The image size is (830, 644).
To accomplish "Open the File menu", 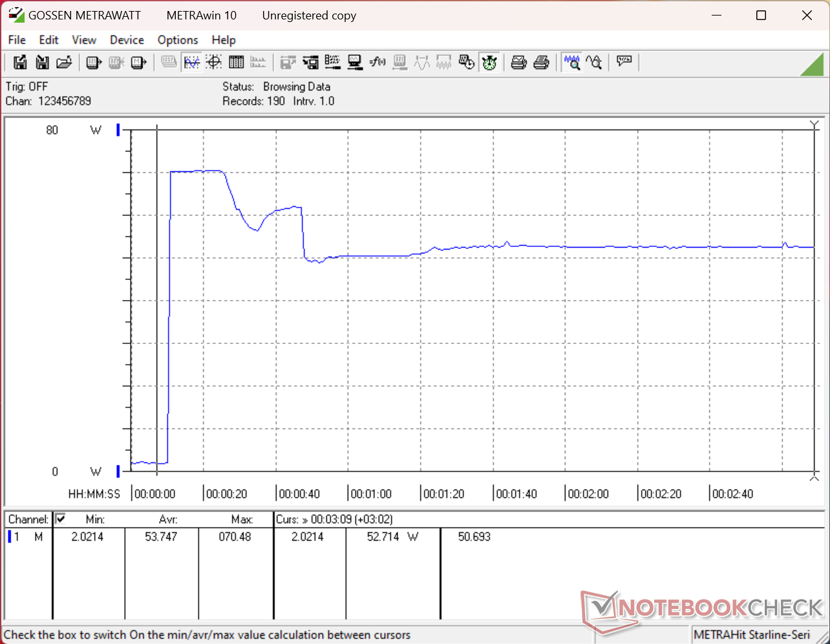I will click(x=17, y=39).
